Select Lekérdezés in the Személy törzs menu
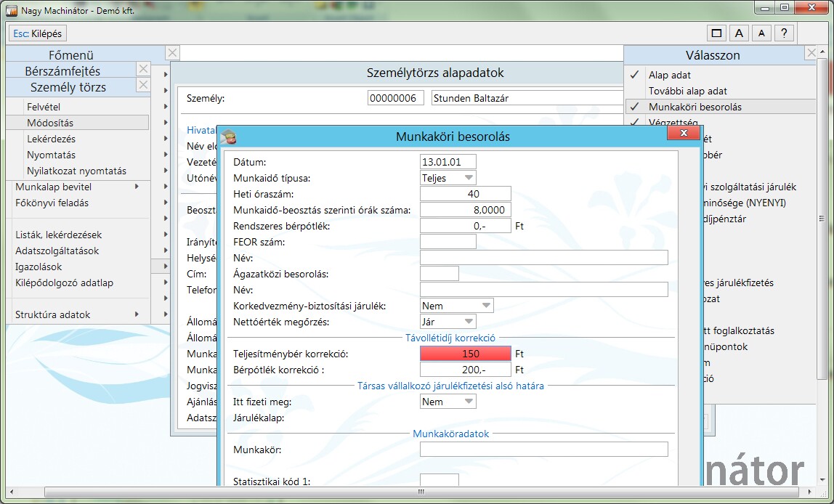The width and height of the screenshot is (834, 504). coord(51,139)
